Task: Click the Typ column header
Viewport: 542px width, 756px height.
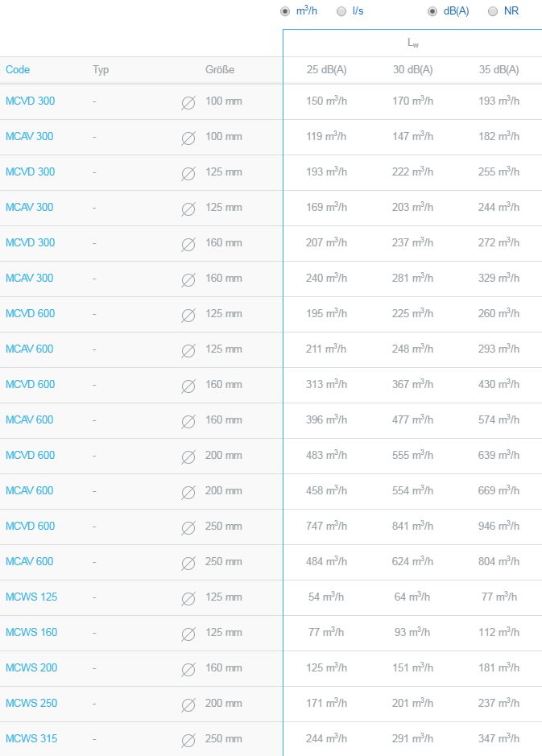Action: (x=101, y=70)
